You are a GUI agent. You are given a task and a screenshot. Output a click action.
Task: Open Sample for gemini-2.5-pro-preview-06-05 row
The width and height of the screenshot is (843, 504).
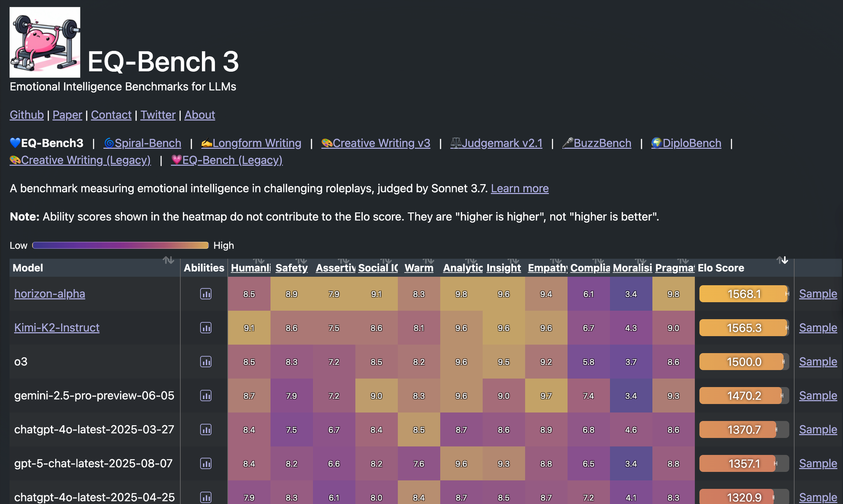818,396
